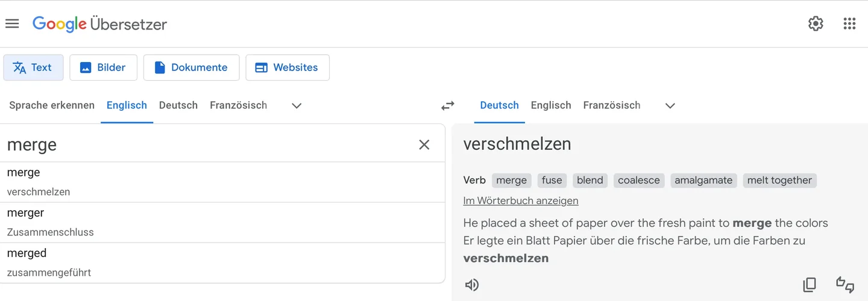Open the Google apps grid
This screenshot has width=868, height=301.
click(849, 23)
